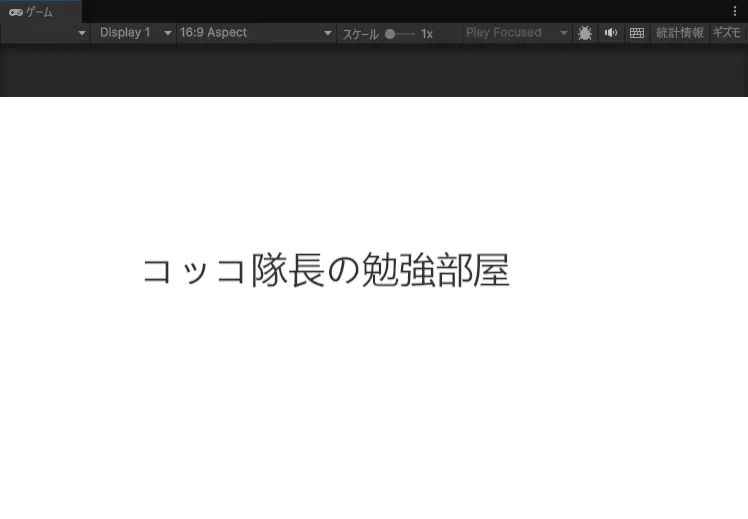The width and height of the screenshot is (748, 519).
Task: Click the gamepad icon on ゲーム tab
Action: (16, 12)
